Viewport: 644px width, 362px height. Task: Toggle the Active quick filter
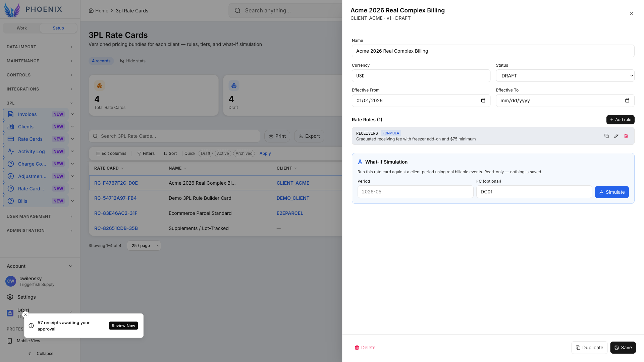coord(223,154)
